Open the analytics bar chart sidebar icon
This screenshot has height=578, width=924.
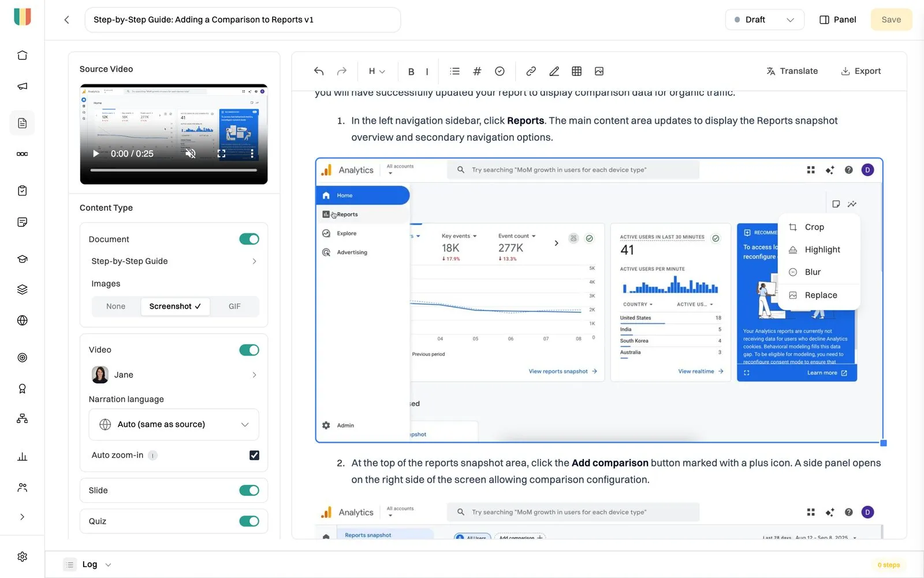pos(22,457)
